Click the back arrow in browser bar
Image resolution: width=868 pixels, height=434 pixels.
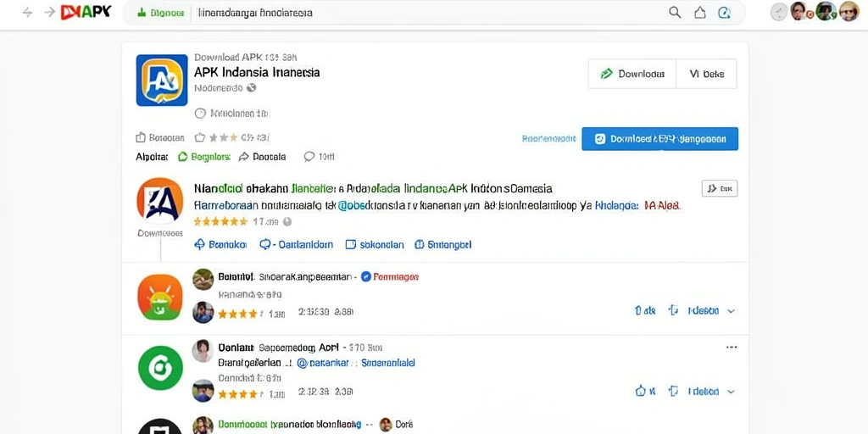click(27, 12)
